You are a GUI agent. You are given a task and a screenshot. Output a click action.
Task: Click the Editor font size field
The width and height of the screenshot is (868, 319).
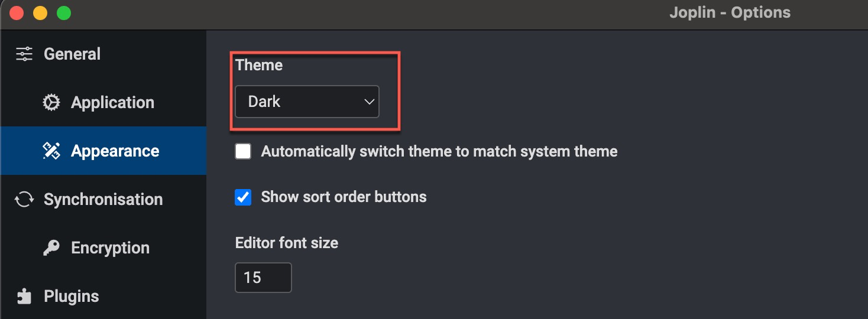263,278
